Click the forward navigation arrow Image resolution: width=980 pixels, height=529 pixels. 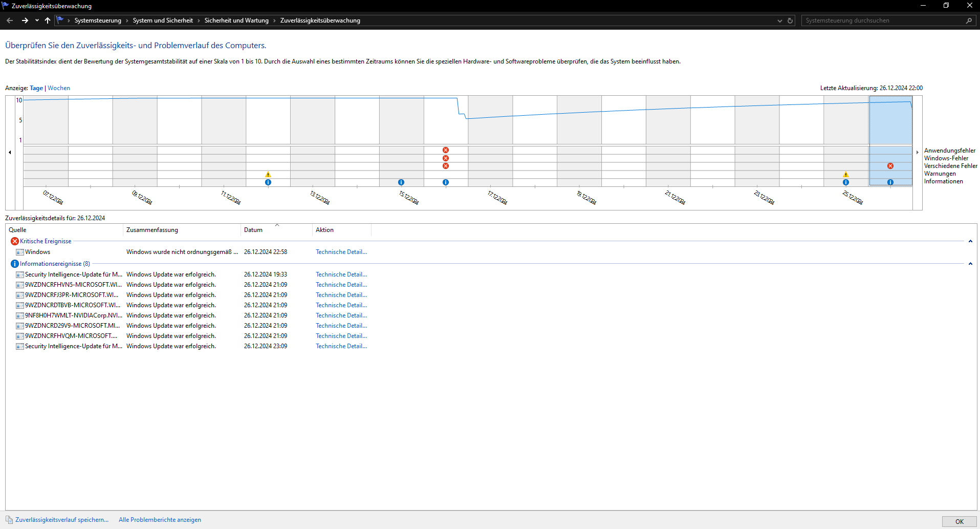(x=25, y=20)
